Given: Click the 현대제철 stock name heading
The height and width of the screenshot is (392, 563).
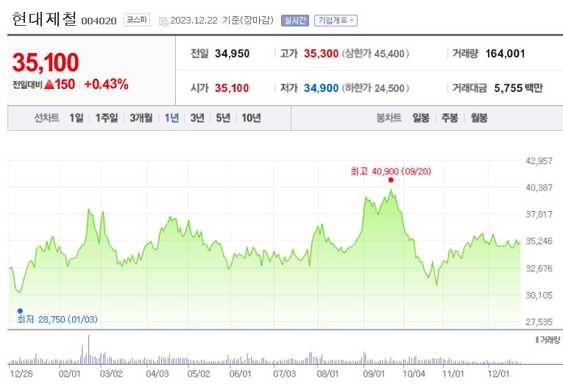Looking at the screenshot, I should [44, 19].
